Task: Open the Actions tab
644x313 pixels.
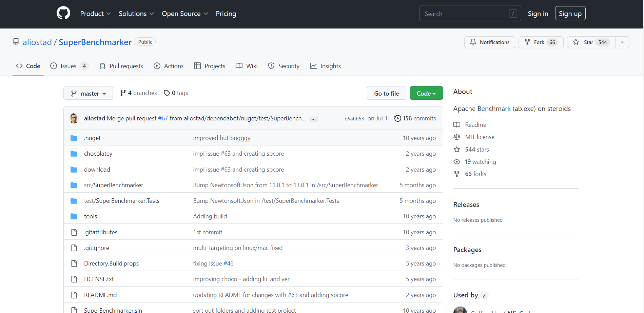Action: pos(169,66)
